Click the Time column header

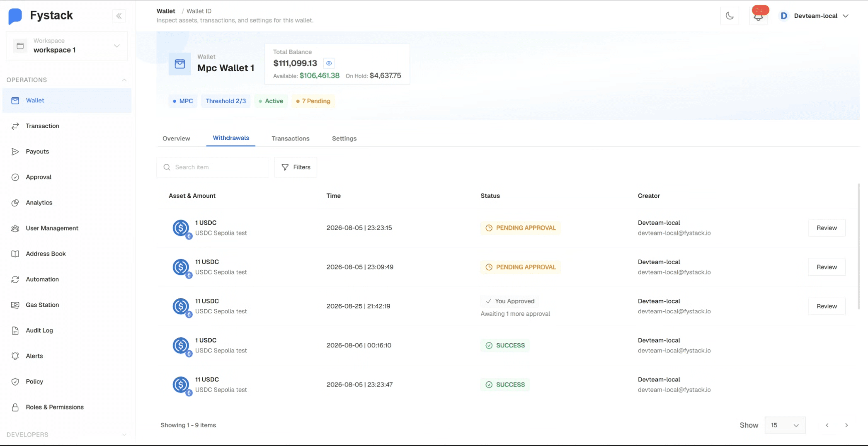coord(333,196)
